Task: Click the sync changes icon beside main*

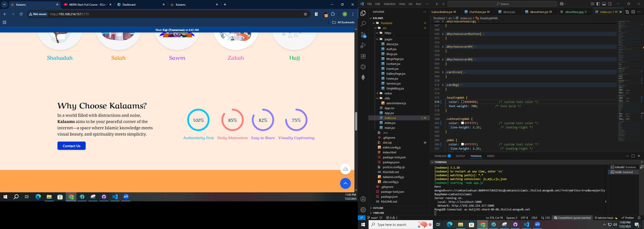Action: pos(381,218)
